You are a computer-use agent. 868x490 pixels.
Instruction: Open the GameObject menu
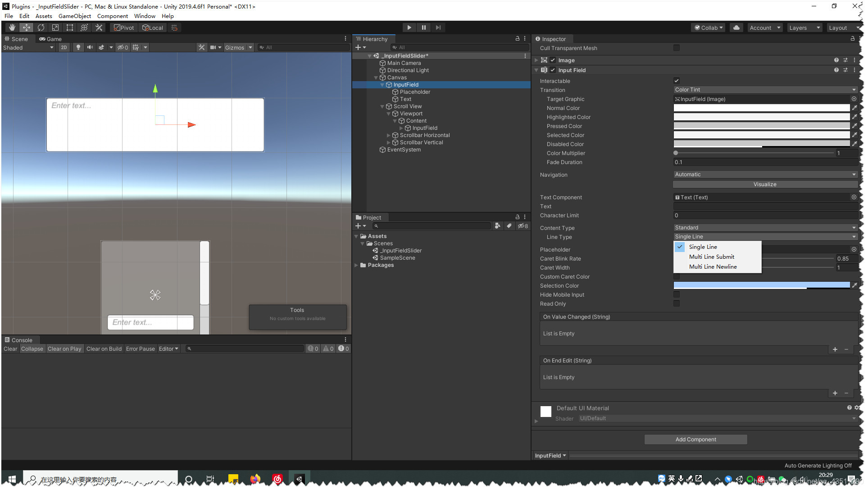(75, 16)
